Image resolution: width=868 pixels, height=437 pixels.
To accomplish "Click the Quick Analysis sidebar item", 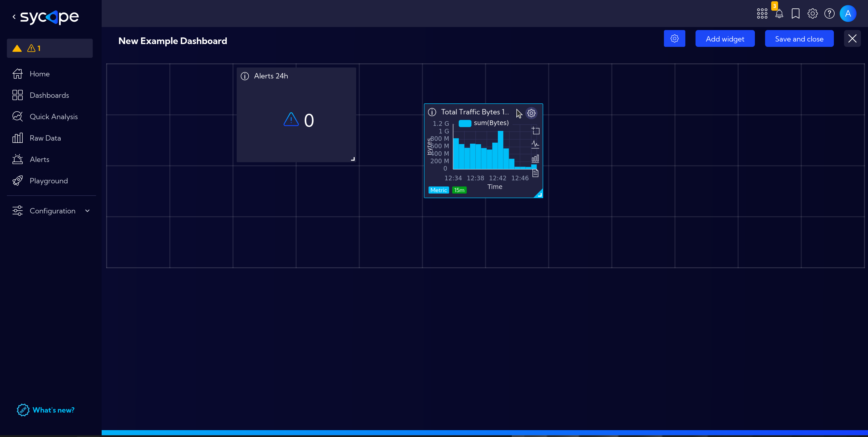I will 54,116.
